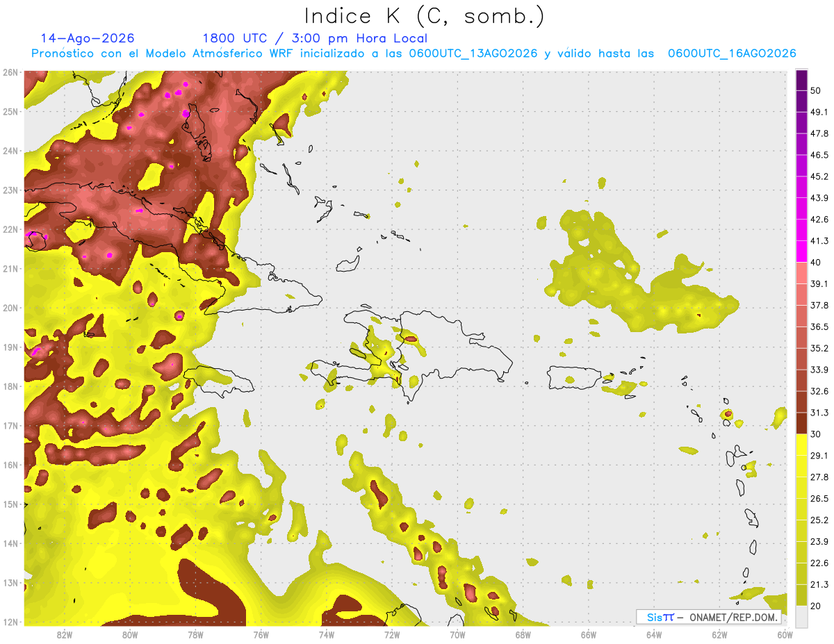The image size is (834, 644).
Task: Click the colorbar value "26.5"
Action: tap(819, 499)
